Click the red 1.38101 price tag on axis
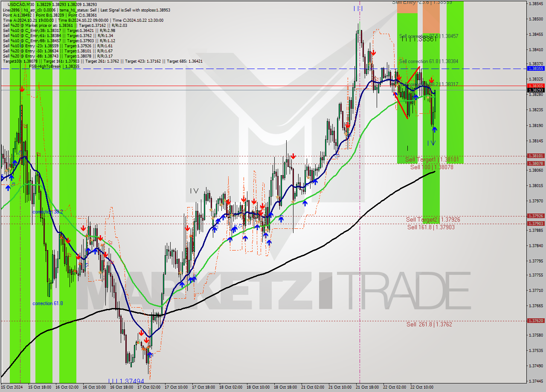 [536, 156]
